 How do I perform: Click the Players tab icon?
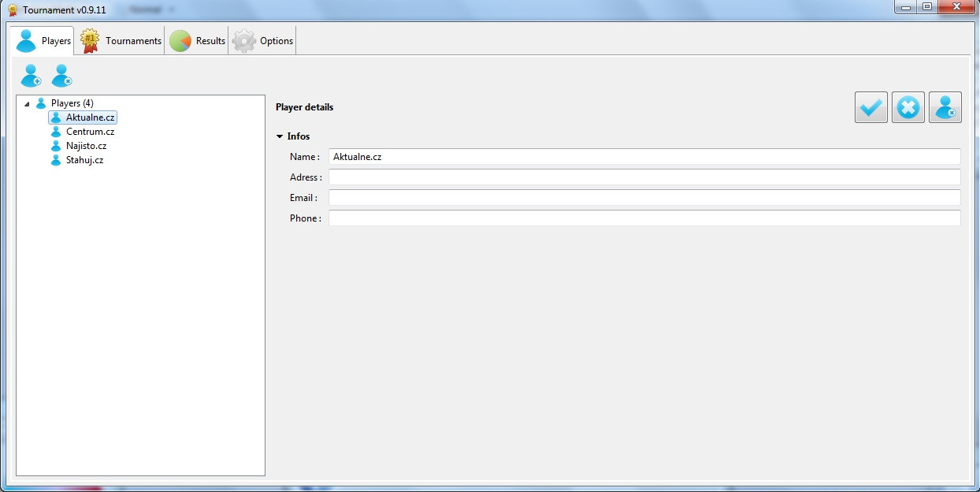pyautogui.click(x=27, y=41)
